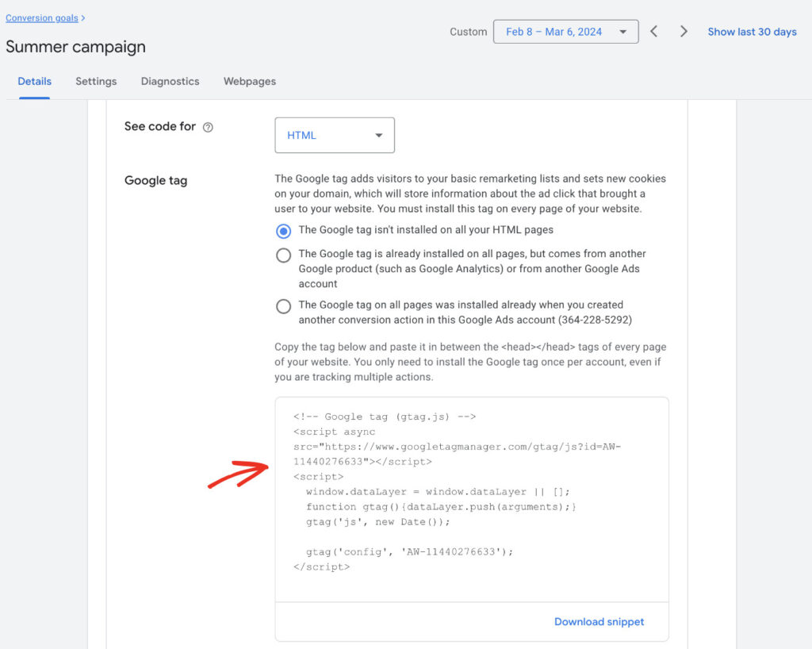Choose the option about another Google product

pyautogui.click(x=284, y=255)
